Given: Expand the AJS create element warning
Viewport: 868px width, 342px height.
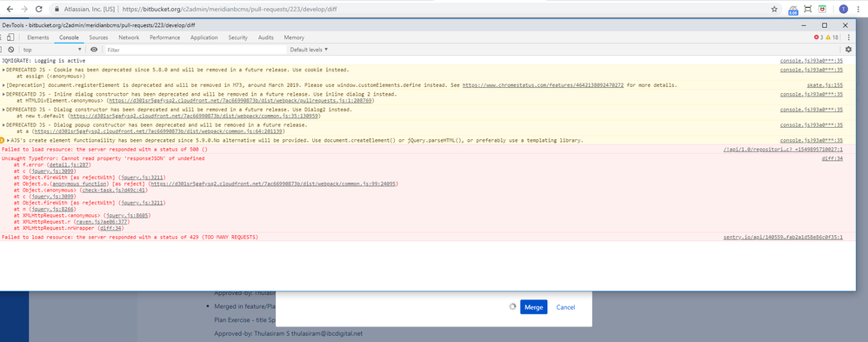Looking at the screenshot, I should coord(9,140).
